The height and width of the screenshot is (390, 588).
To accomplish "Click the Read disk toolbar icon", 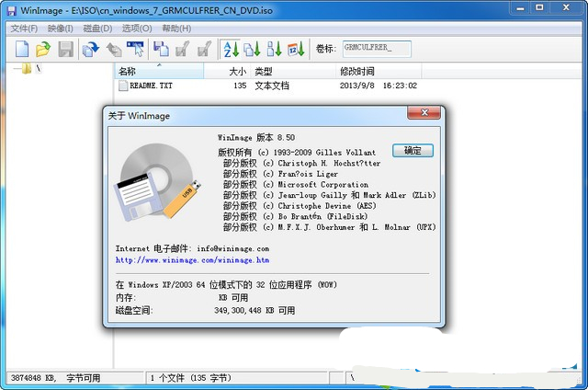I will point(91,49).
